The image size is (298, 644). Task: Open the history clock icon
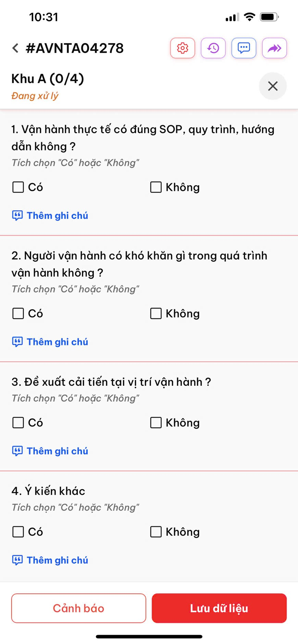pyautogui.click(x=213, y=48)
